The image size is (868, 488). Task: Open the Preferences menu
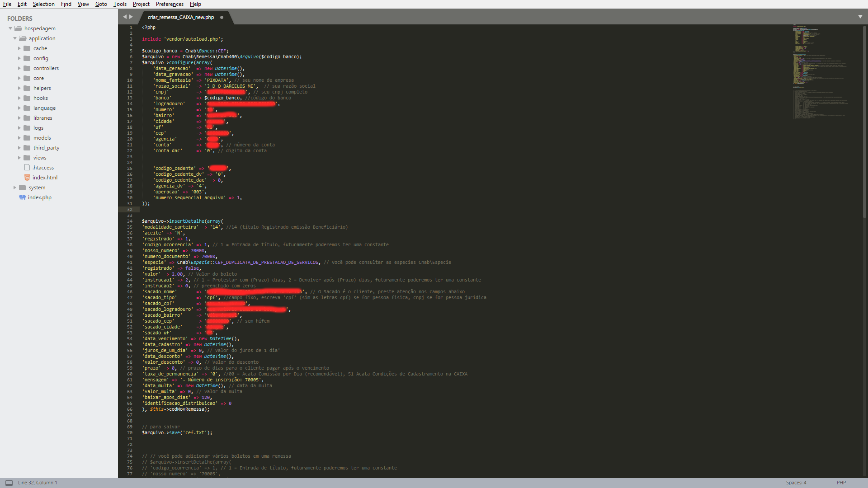click(x=170, y=4)
